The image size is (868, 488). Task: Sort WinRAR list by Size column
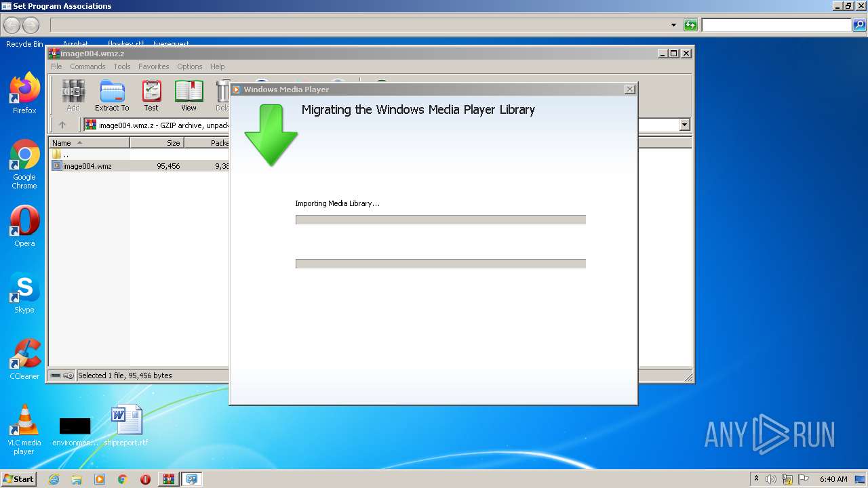pyautogui.click(x=157, y=143)
